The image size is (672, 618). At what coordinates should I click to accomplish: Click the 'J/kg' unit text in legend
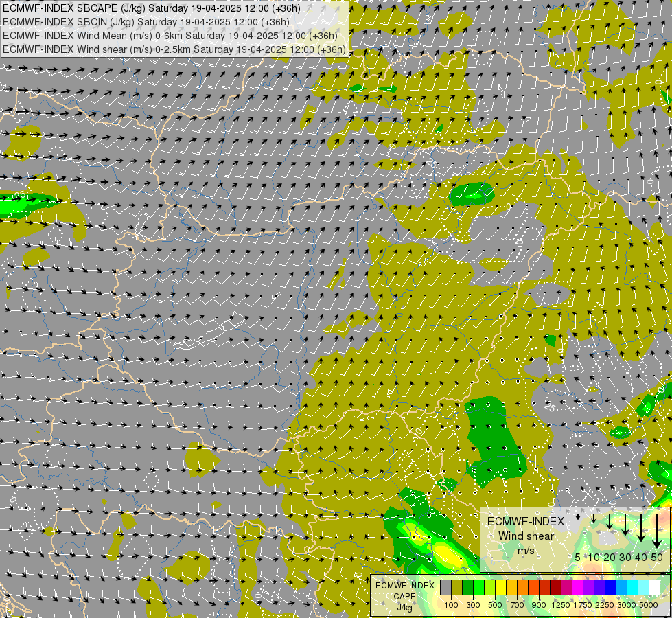coord(404,608)
